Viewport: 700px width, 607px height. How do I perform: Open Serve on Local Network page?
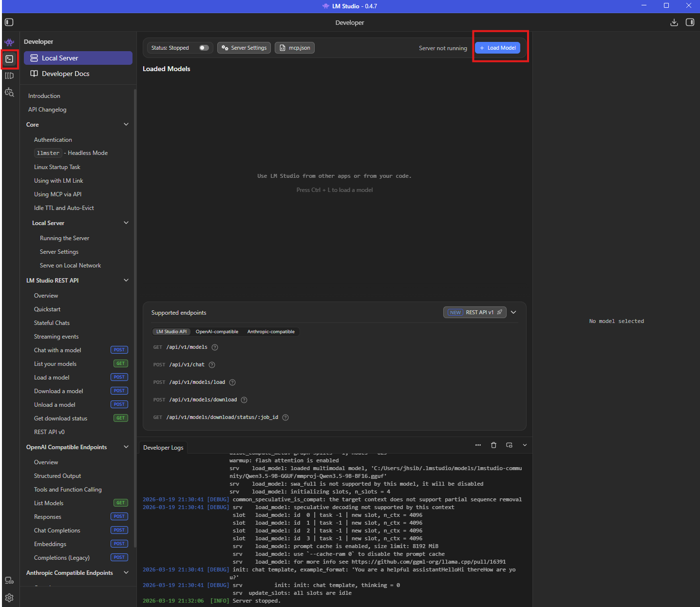[x=71, y=266]
